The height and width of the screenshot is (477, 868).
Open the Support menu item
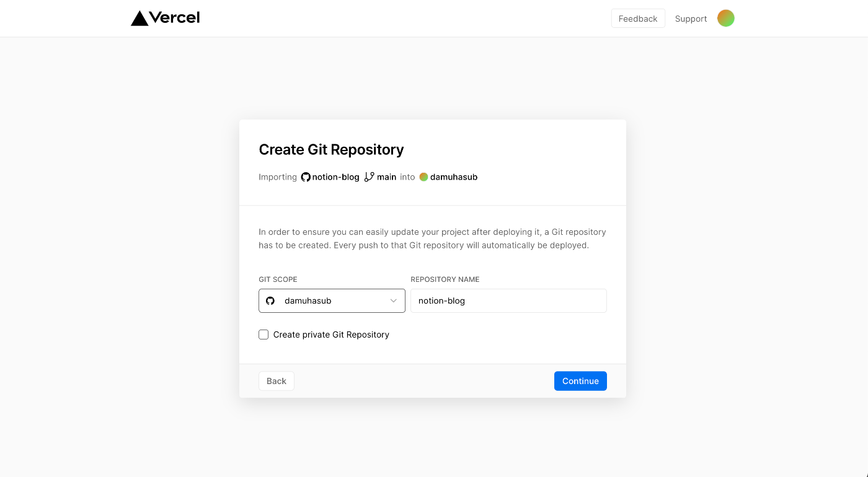tap(691, 19)
